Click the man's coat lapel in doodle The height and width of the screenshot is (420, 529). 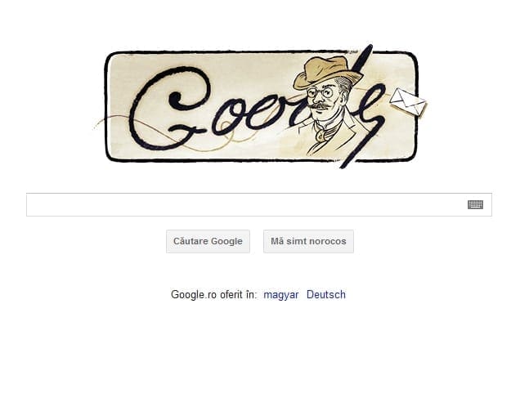pyautogui.click(x=349, y=130)
